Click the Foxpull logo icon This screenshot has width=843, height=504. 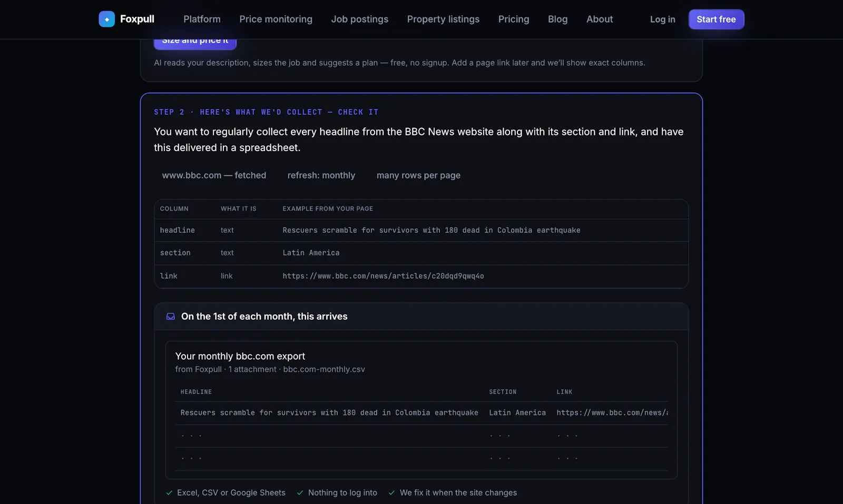click(106, 19)
